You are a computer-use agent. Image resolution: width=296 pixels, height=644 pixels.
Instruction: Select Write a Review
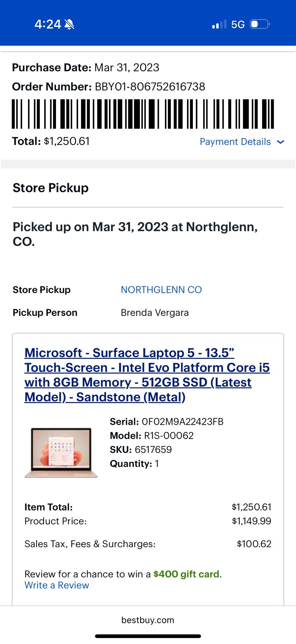coord(56,585)
